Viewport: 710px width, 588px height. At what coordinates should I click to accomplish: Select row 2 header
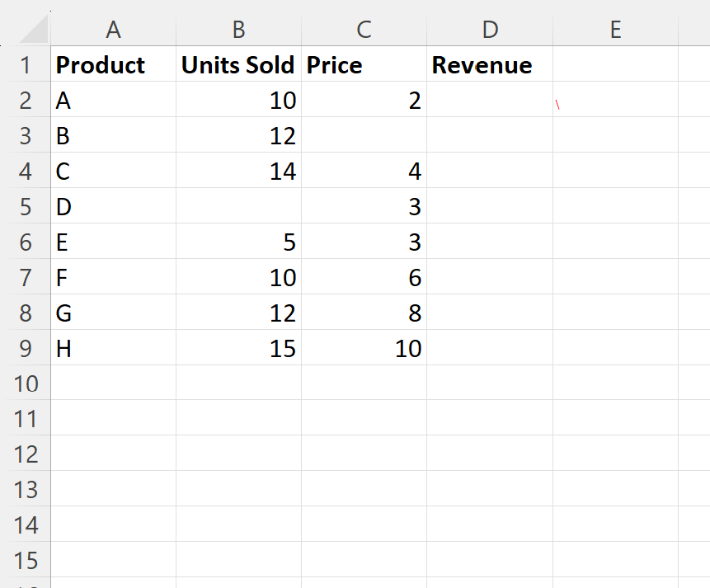26,100
